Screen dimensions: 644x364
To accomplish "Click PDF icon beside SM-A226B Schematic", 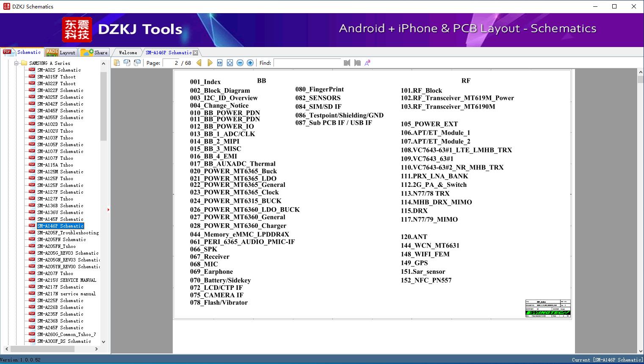I will (32, 307).
